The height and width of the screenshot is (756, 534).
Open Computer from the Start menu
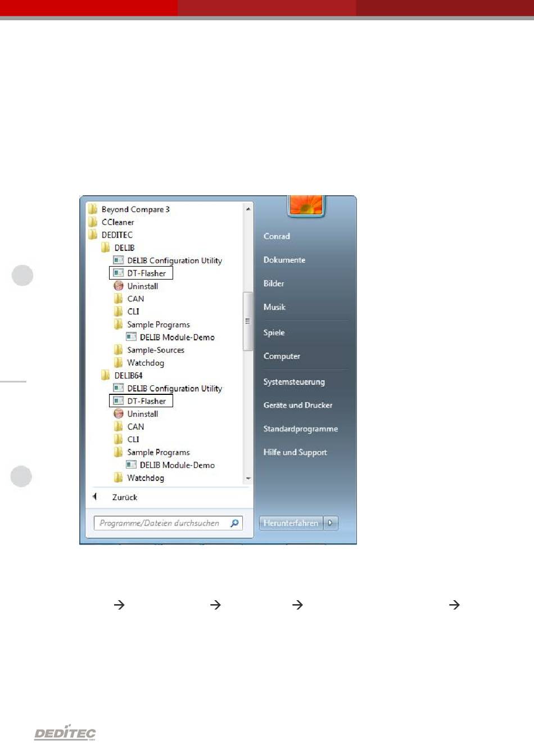click(282, 356)
